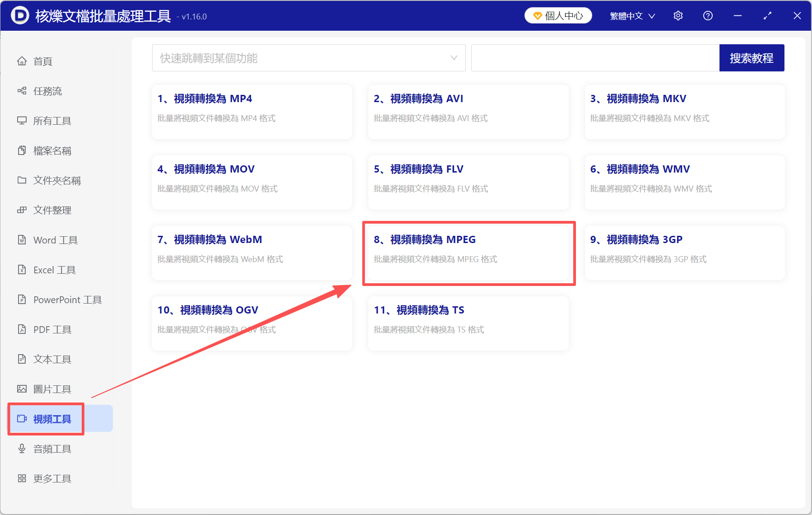
Task: Open the settings gear icon
Action: point(678,16)
